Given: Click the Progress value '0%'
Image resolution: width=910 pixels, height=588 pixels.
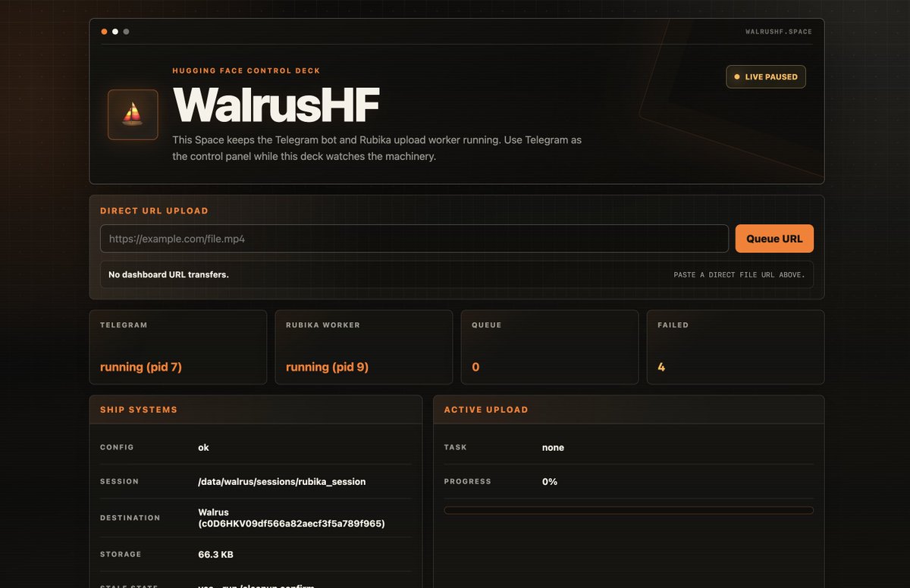Looking at the screenshot, I should pyautogui.click(x=550, y=481).
